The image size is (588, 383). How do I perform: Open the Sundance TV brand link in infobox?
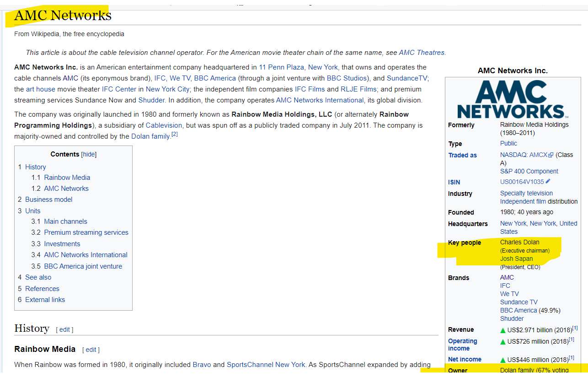(x=519, y=302)
